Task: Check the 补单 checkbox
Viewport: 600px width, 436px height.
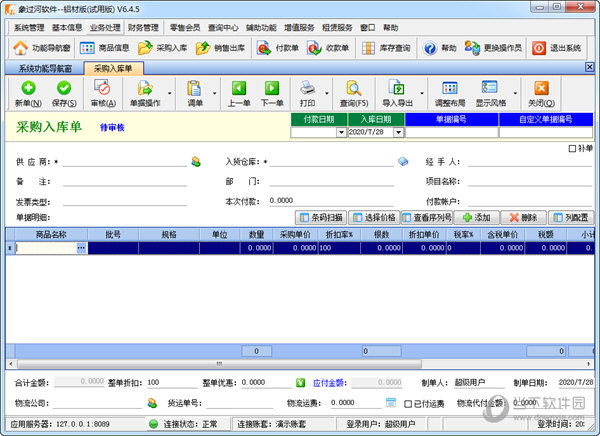Action: point(572,149)
